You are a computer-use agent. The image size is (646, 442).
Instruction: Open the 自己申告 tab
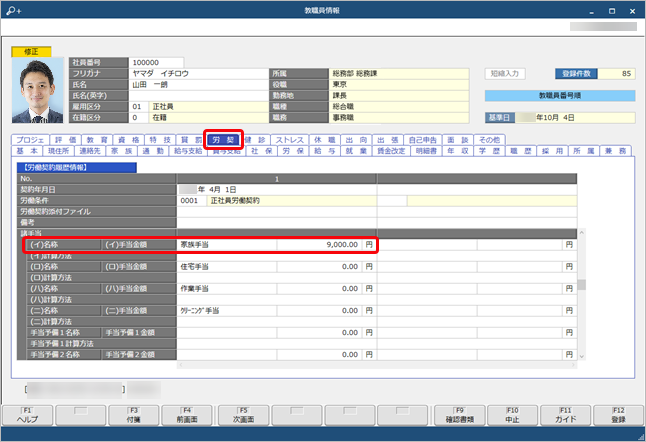(x=421, y=139)
